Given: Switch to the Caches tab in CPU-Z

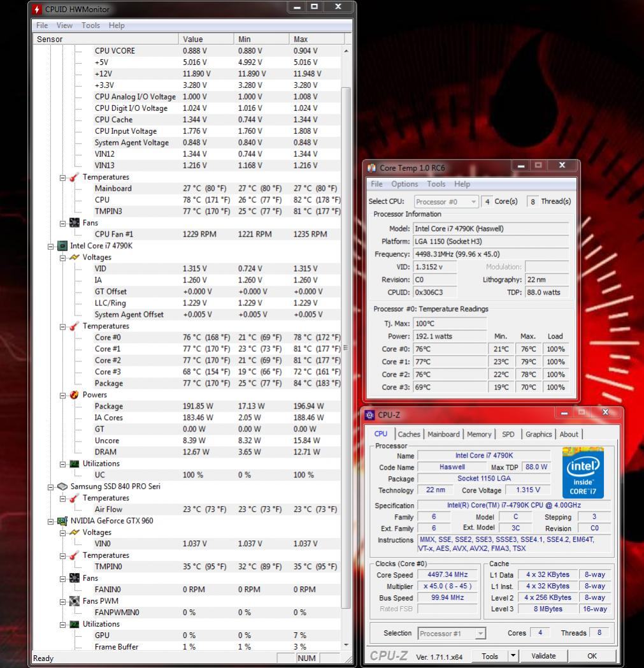Looking at the screenshot, I should pos(408,434).
